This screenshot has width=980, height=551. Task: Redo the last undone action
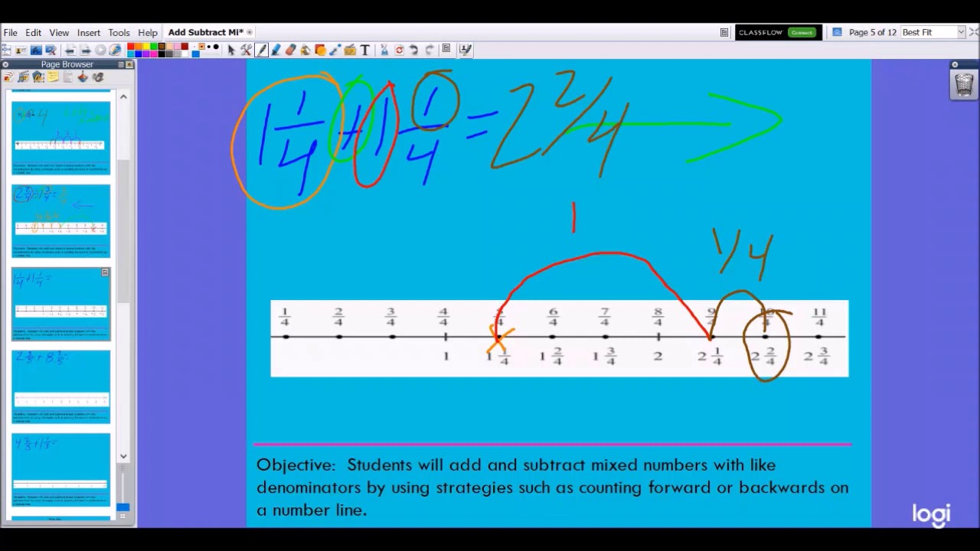pos(430,50)
